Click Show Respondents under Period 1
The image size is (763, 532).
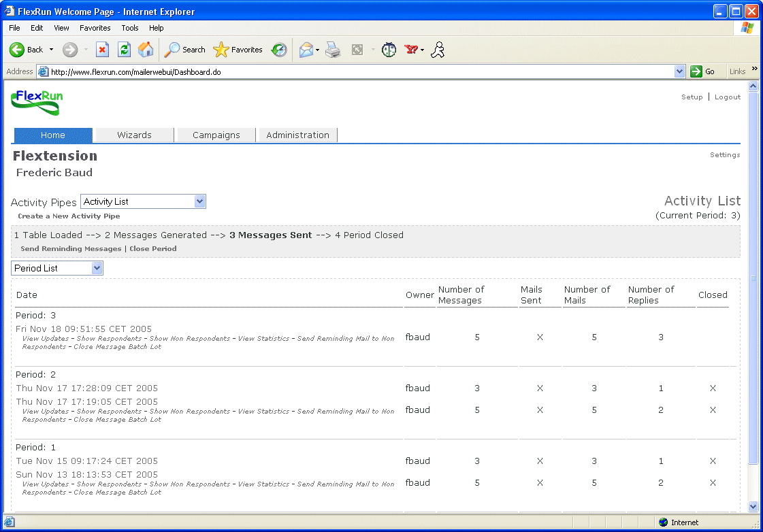click(109, 484)
